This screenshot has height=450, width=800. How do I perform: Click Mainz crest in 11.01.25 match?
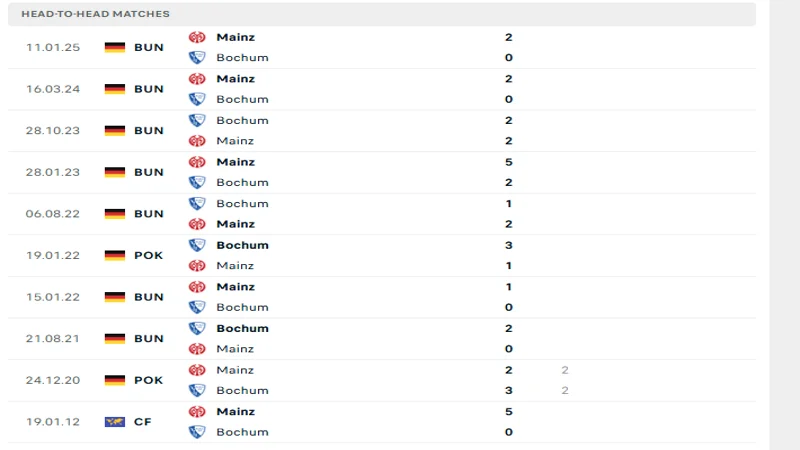click(197, 37)
